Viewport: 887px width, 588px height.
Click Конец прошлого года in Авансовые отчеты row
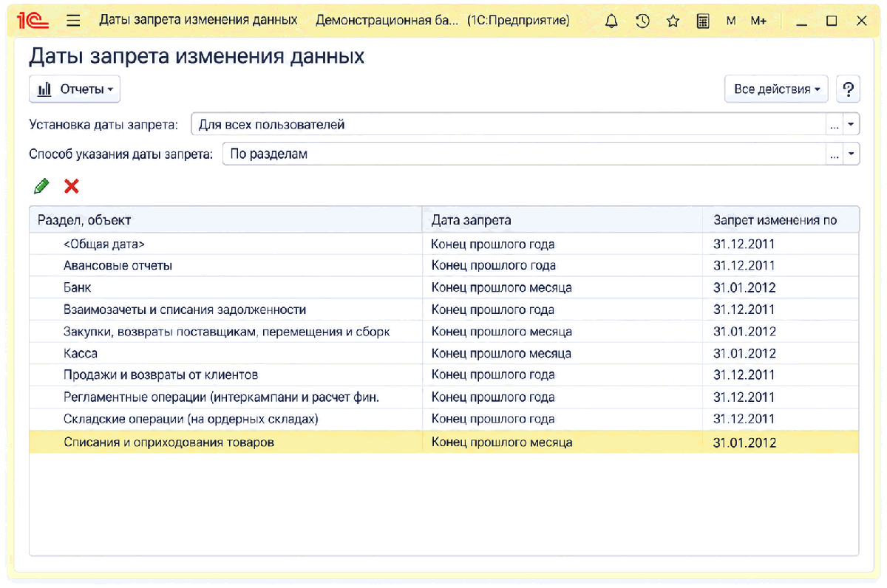point(493,266)
